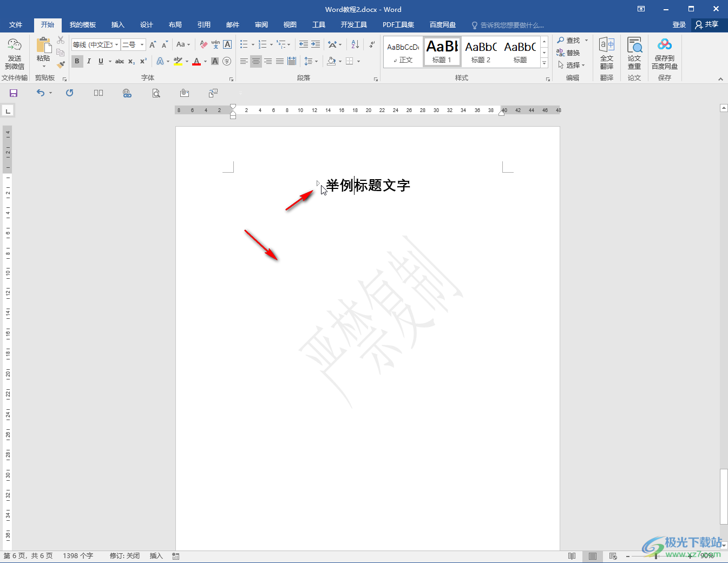Click the Undo arrow icon
728x563 pixels.
pyautogui.click(x=41, y=93)
